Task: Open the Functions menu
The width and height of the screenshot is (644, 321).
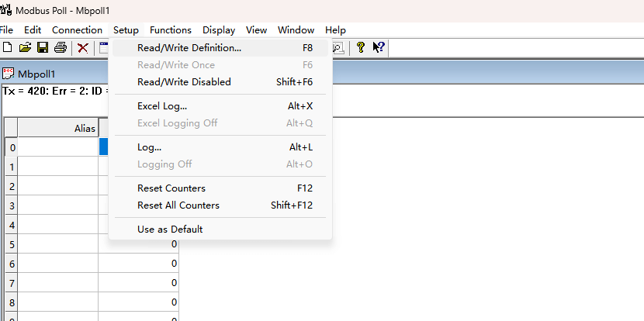Action: (170, 30)
